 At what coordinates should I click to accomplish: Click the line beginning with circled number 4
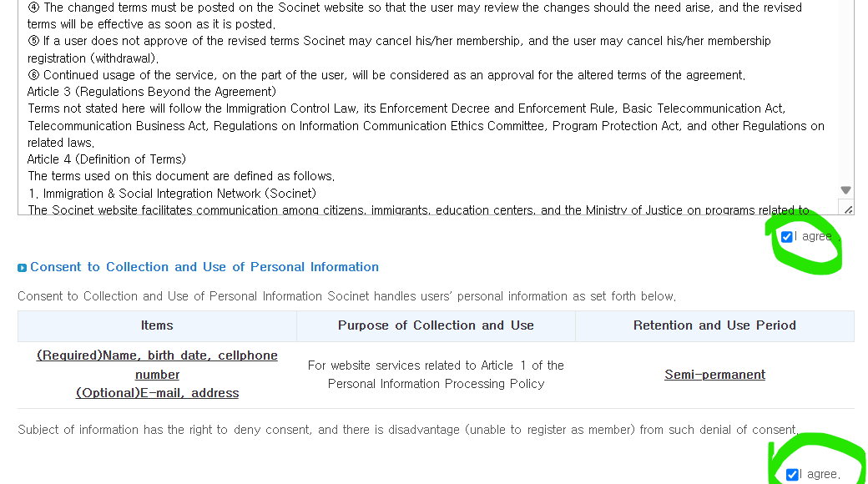coord(414,8)
